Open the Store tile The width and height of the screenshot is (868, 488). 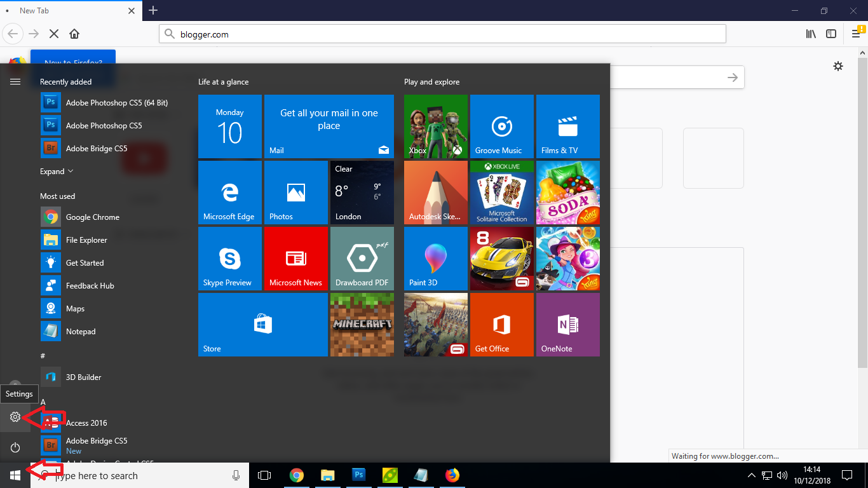pos(263,325)
